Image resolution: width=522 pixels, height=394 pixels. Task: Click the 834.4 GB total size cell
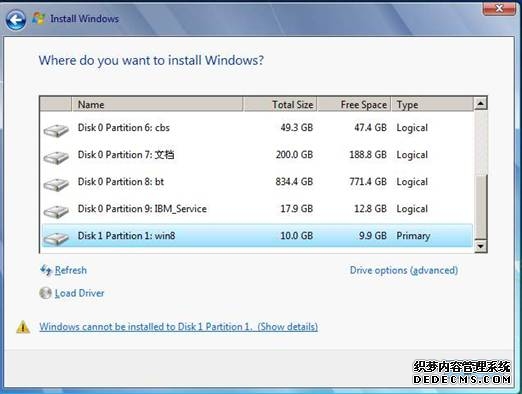point(294,182)
